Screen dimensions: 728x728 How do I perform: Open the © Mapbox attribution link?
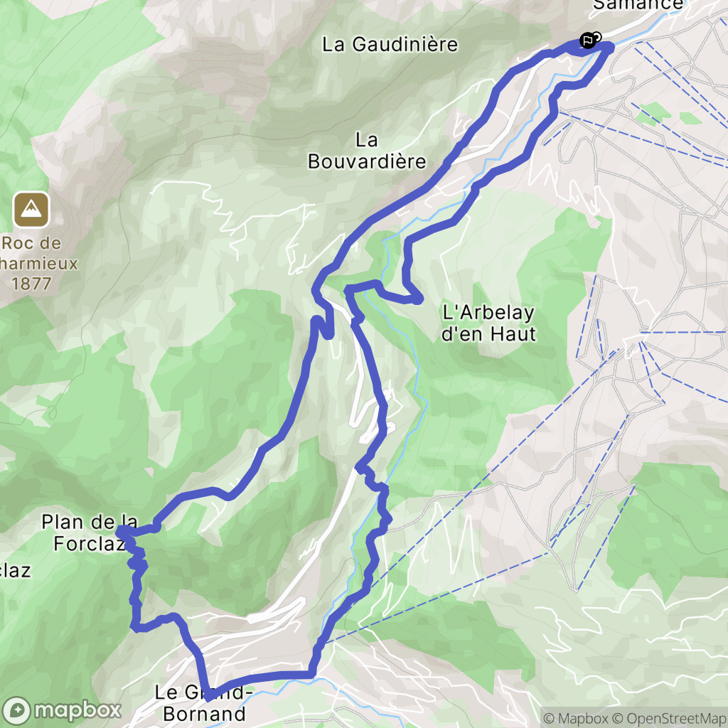575,719
